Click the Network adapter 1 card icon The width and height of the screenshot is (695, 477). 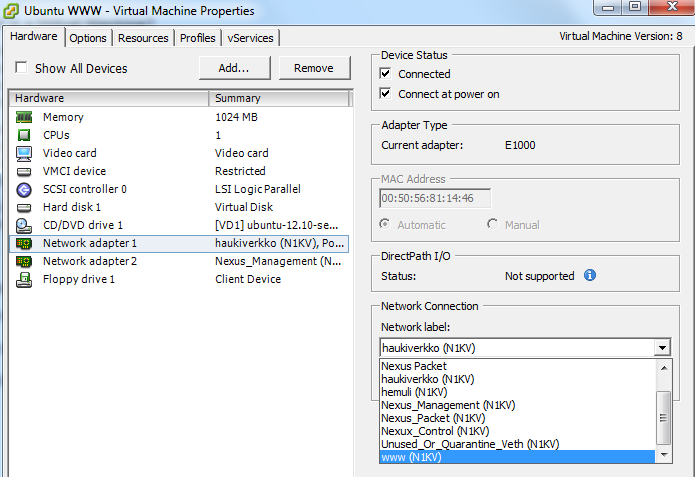(24, 243)
